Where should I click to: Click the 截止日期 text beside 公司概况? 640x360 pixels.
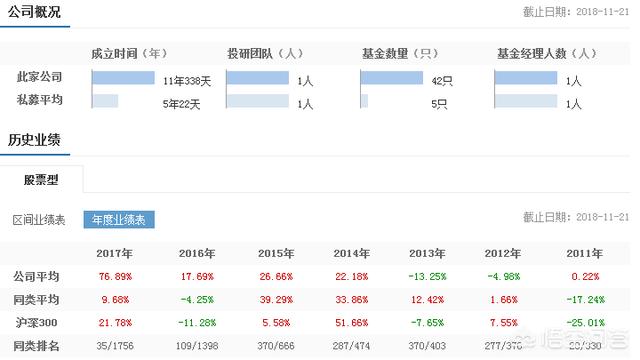(576, 12)
